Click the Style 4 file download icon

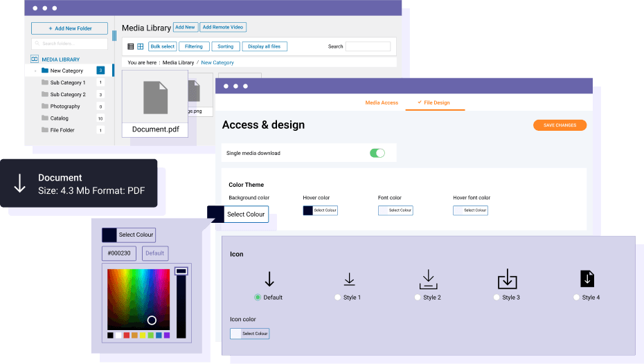(587, 278)
